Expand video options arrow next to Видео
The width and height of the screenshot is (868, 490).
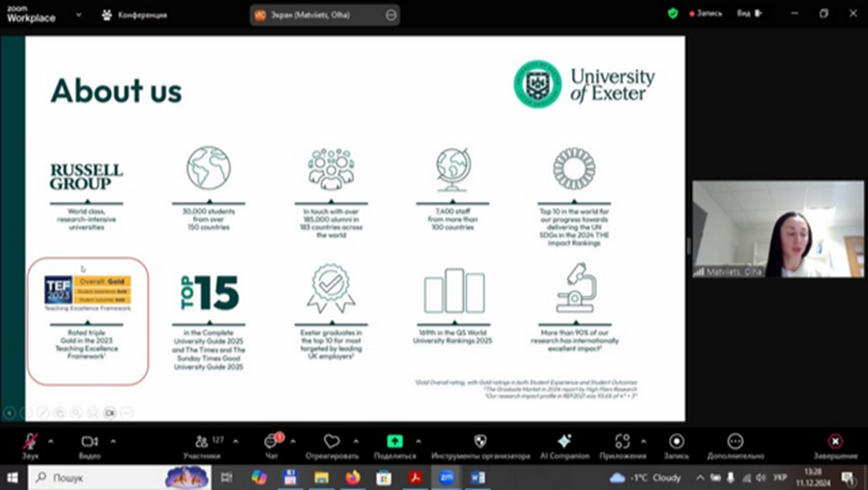113,441
